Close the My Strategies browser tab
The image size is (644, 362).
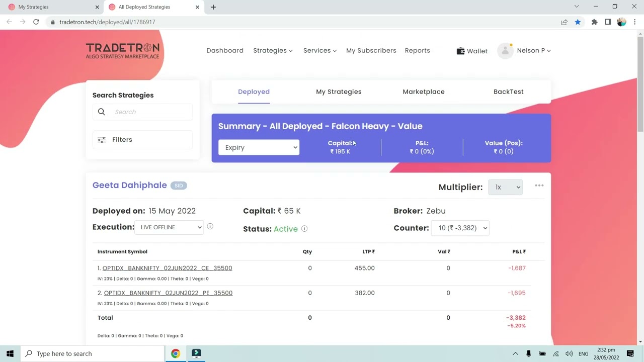[x=97, y=7]
